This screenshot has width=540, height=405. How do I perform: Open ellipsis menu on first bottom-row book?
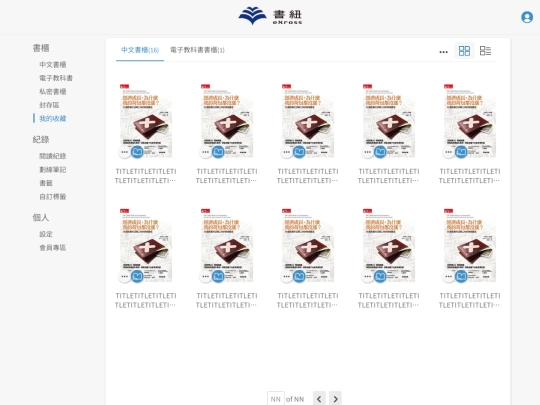[124, 276]
